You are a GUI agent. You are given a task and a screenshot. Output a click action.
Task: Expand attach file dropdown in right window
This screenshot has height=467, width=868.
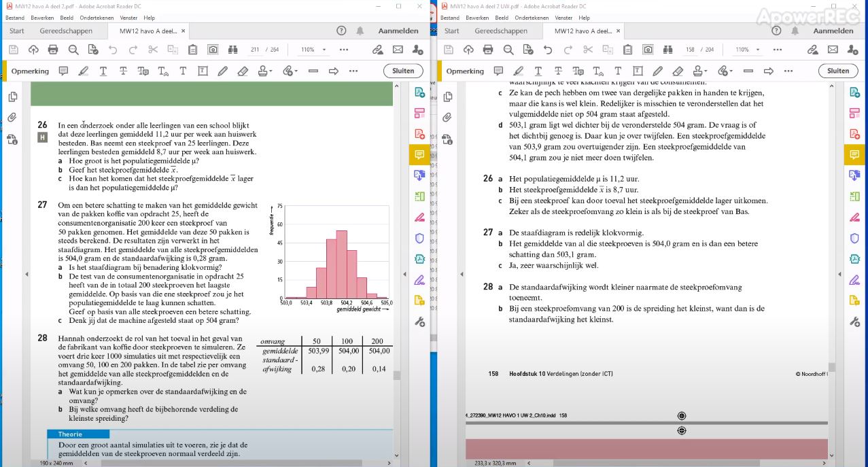pos(731,71)
